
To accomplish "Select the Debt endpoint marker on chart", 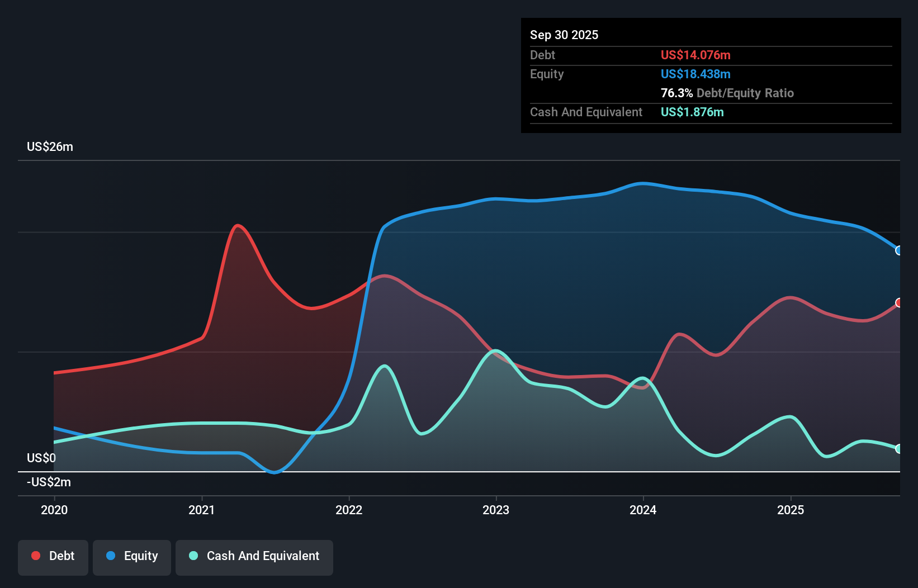I will tap(899, 303).
